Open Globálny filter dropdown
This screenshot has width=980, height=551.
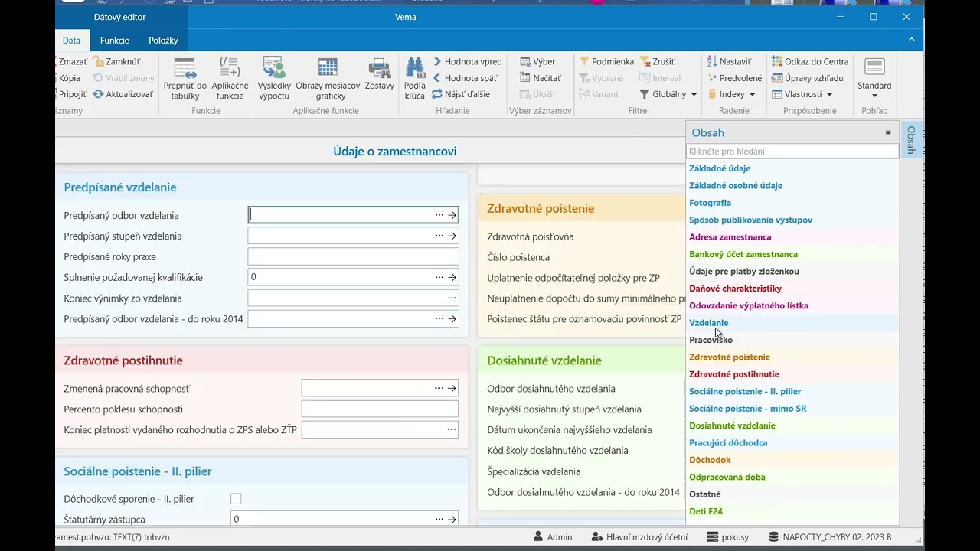(668, 94)
